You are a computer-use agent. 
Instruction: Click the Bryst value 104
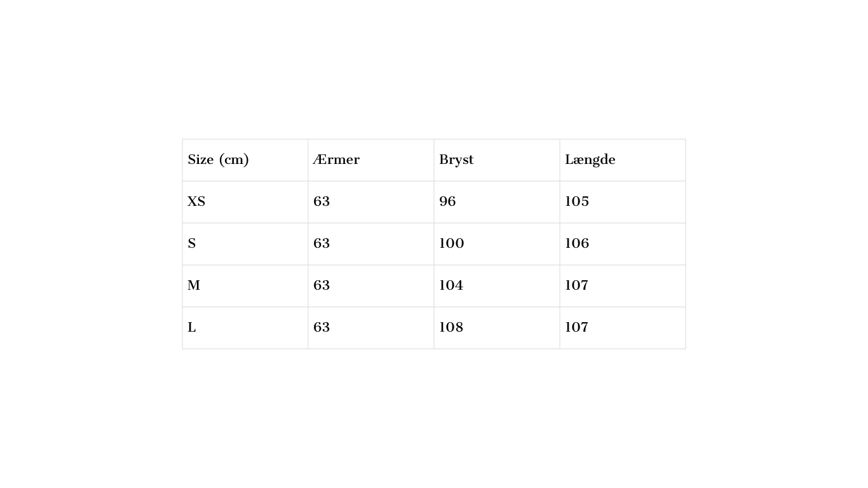pyautogui.click(x=451, y=286)
